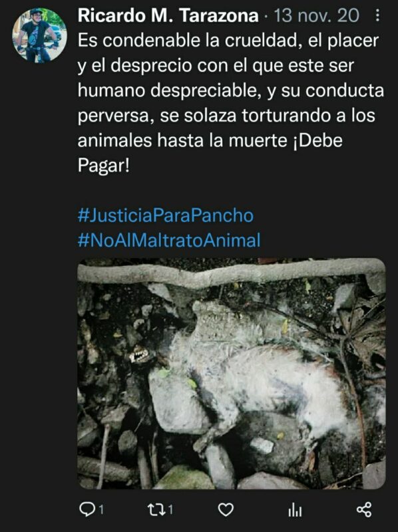Expand the attached tweet photo
Image resolution: width=398 pixels, height=532 pixels.
232,374
